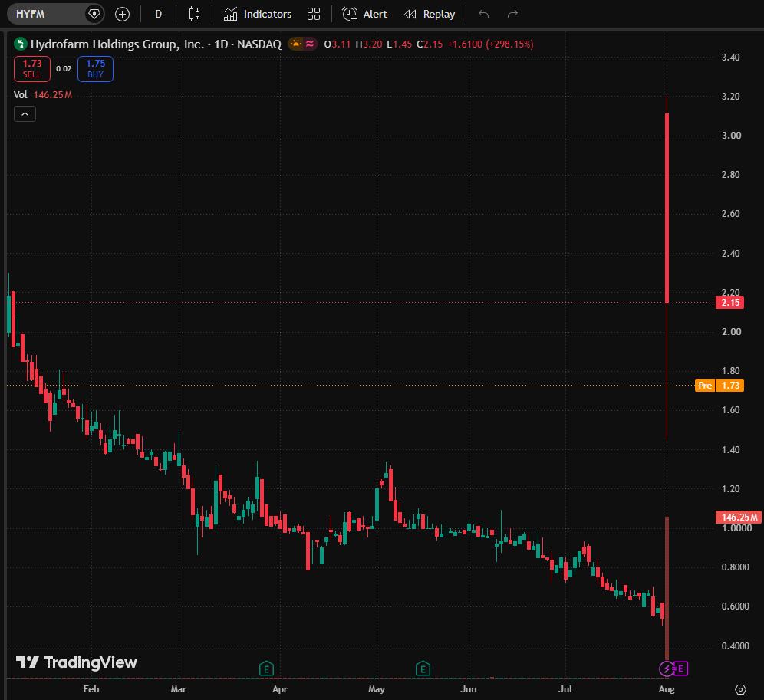Click the 1.73 SELL button

pos(32,69)
